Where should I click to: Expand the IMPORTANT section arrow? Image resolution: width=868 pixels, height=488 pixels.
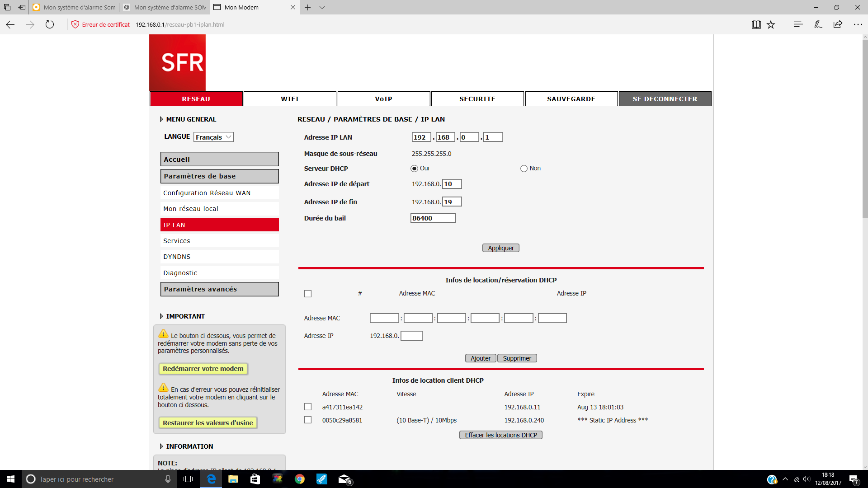[161, 316]
